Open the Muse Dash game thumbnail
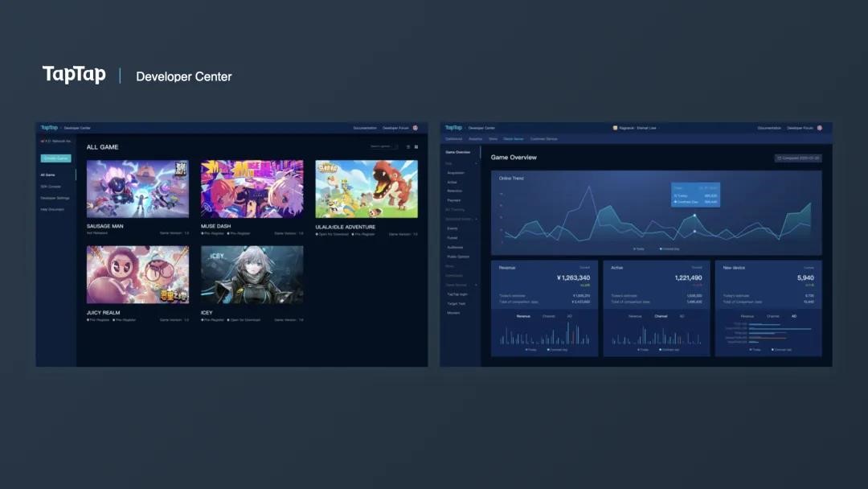 [252, 189]
